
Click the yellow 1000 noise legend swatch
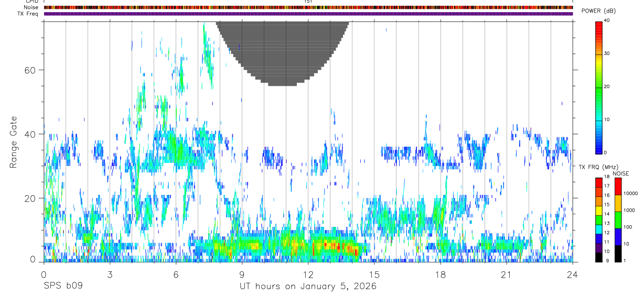pyautogui.click(x=618, y=203)
